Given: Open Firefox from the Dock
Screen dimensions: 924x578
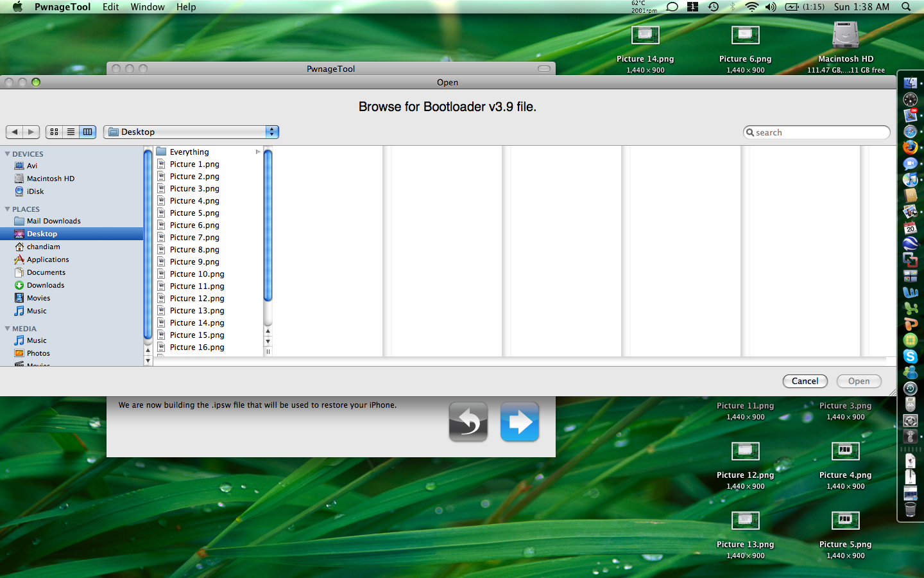Looking at the screenshot, I should click(x=910, y=147).
